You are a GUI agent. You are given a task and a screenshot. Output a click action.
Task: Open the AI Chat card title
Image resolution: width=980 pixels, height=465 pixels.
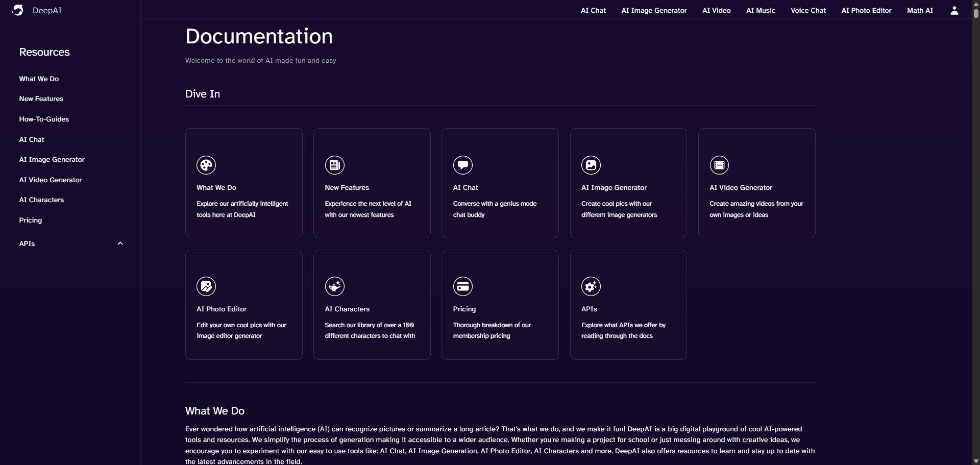(465, 187)
